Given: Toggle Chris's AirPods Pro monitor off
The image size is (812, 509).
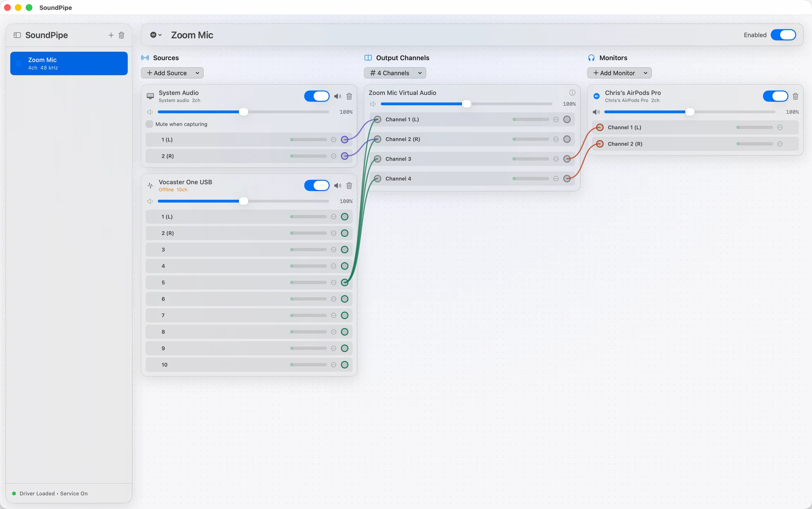Looking at the screenshot, I should click(x=776, y=96).
